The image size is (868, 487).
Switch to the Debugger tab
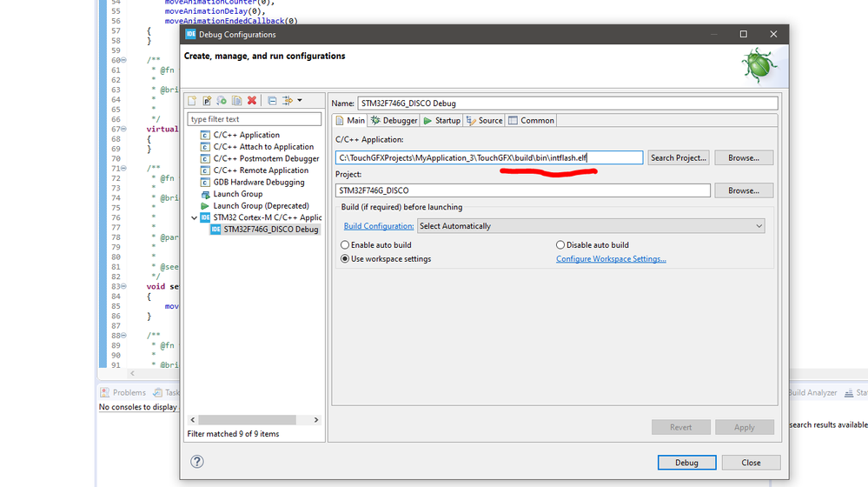tap(394, 120)
